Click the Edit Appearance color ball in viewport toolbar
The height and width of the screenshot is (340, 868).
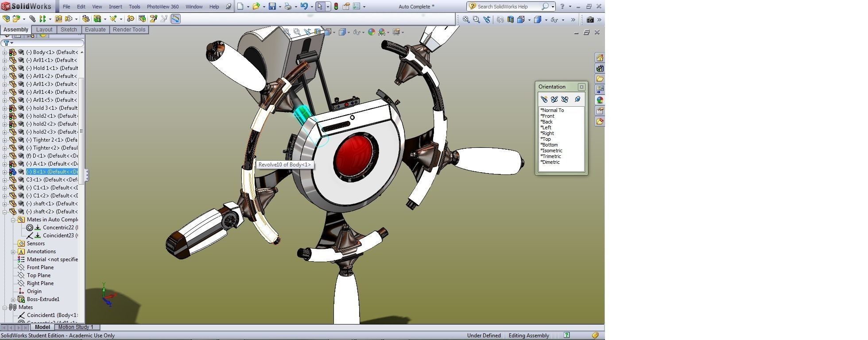pos(372,32)
